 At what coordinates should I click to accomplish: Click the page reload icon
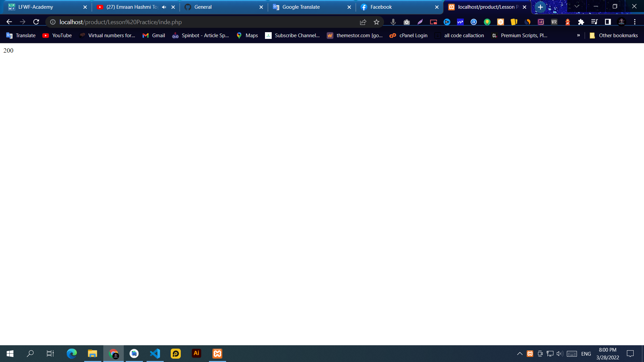point(36,22)
